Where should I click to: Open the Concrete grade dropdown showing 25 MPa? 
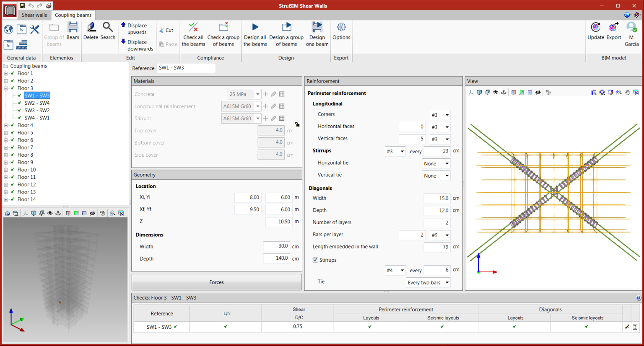pyautogui.click(x=244, y=94)
